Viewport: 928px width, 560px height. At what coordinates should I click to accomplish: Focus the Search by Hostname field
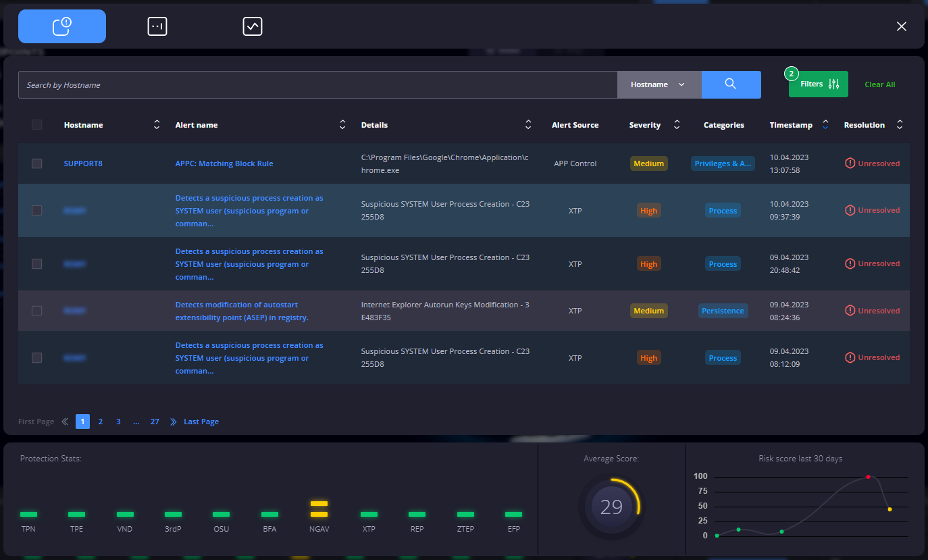317,85
